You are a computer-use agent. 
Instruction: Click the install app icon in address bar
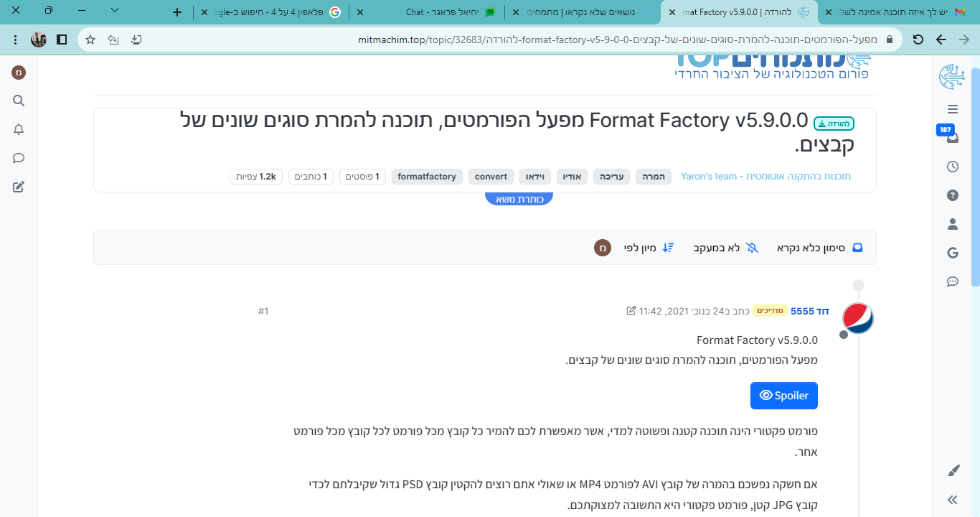click(x=136, y=39)
